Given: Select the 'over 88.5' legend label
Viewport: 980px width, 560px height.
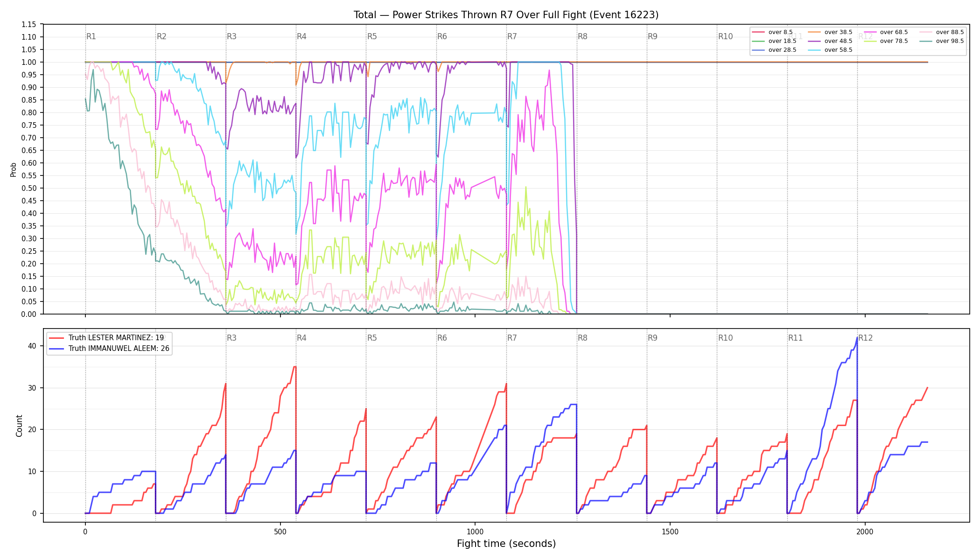Looking at the screenshot, I should [x=950, y=32].
